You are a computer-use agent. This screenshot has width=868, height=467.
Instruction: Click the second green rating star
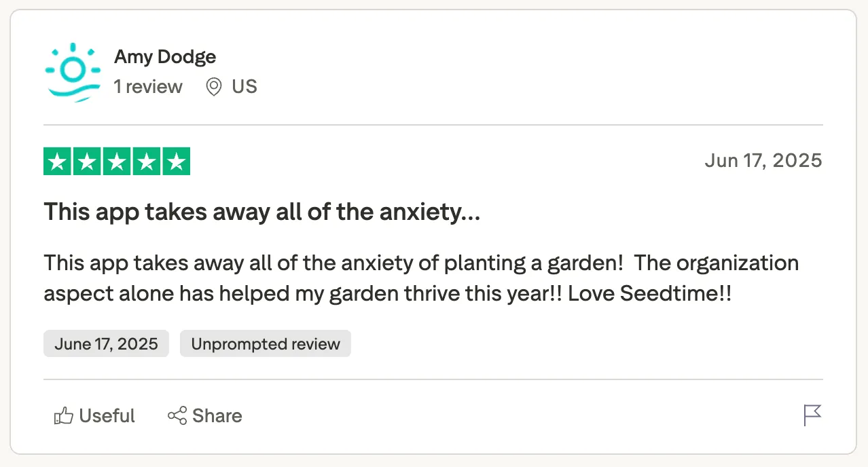pos(87,162)
